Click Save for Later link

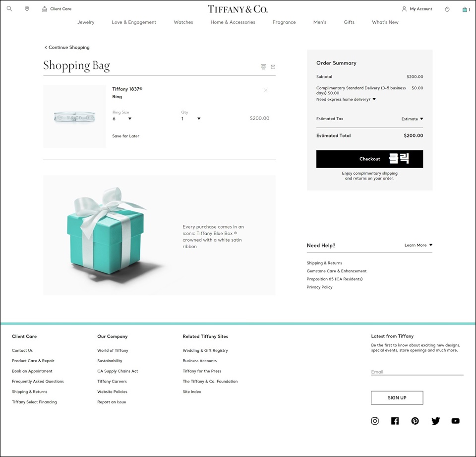pyautogui.click(x=125, y=136)
